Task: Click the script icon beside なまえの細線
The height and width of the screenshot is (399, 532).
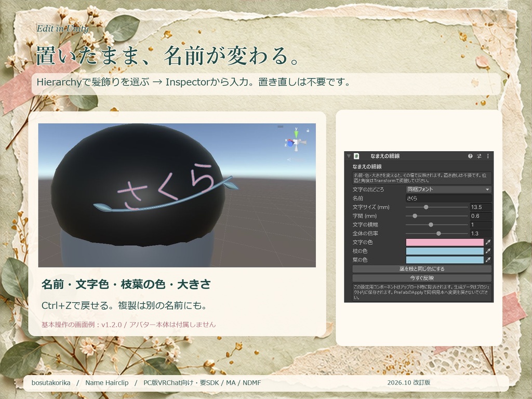Action: tap(356, 156)
